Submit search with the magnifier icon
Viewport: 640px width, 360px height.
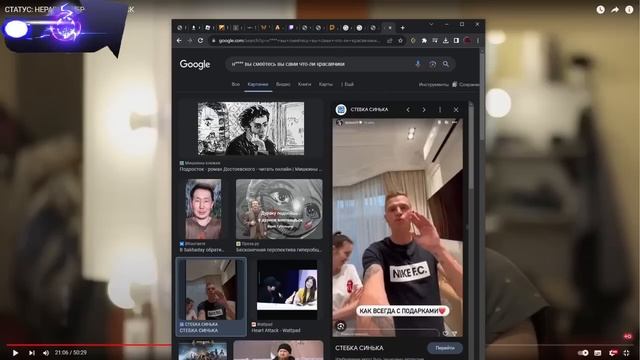(x=446, y=64)
